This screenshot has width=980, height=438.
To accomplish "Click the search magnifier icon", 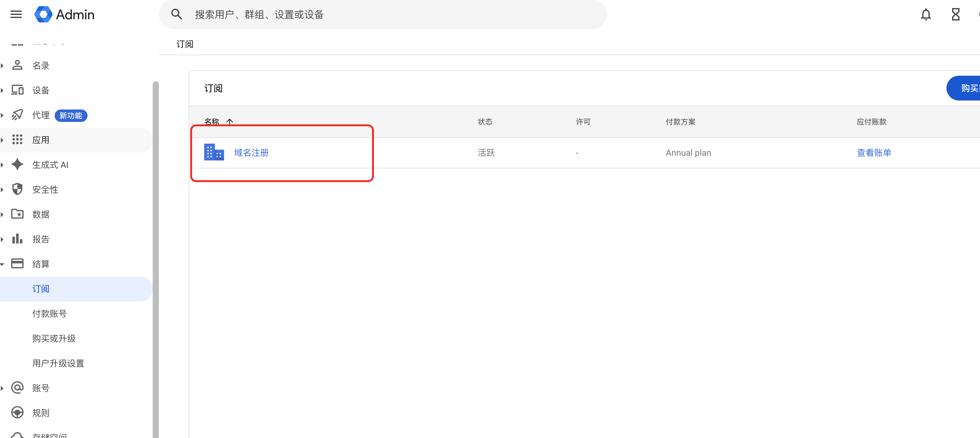I will [x=177, y=15].
